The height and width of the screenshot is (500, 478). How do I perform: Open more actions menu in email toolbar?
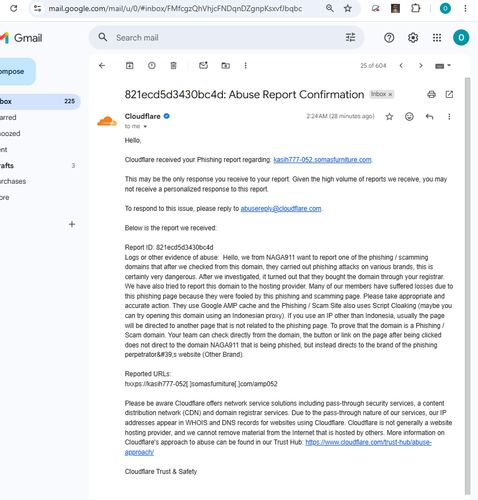click(246, 66)
